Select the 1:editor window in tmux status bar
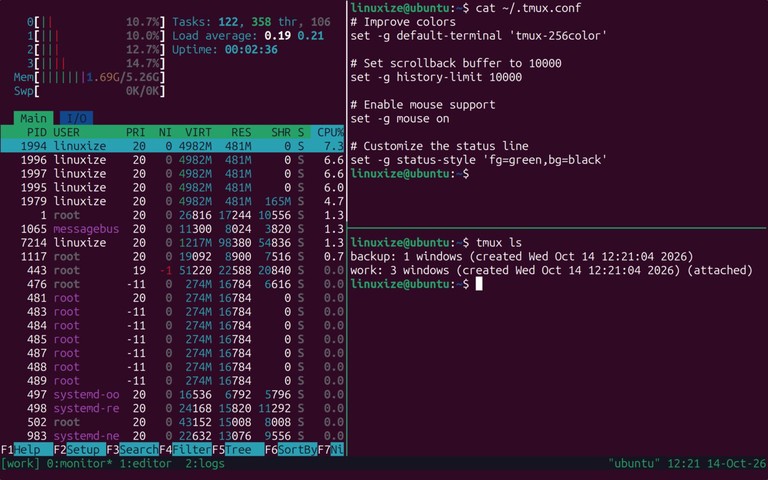 (x=145, y=463)
